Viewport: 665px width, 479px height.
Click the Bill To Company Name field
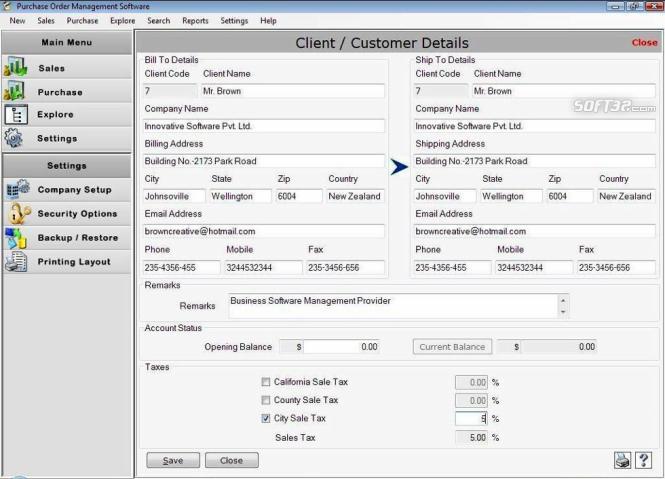click(x=263, y=126)
